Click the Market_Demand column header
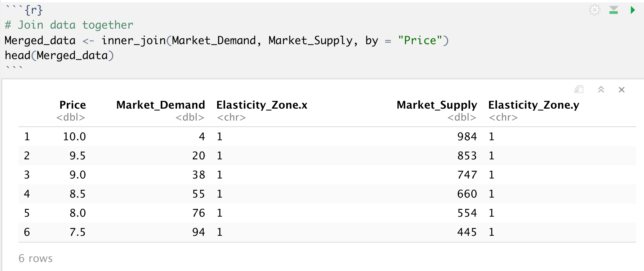 click(x=160, y=105)
